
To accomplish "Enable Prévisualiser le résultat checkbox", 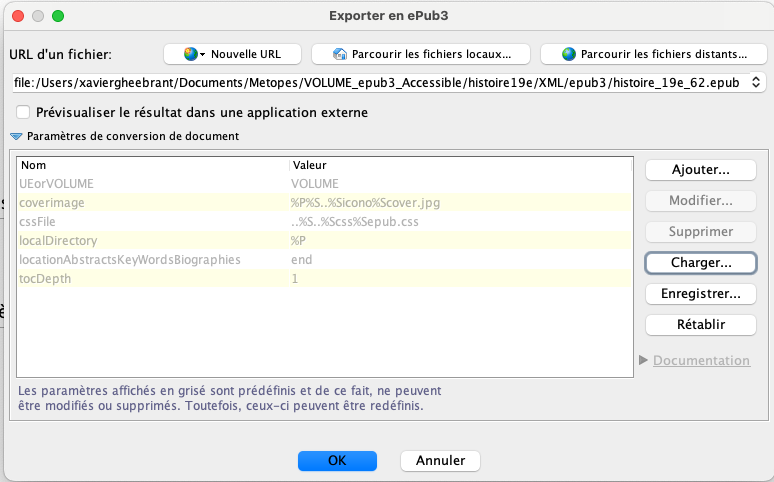I will click(23, 112).
